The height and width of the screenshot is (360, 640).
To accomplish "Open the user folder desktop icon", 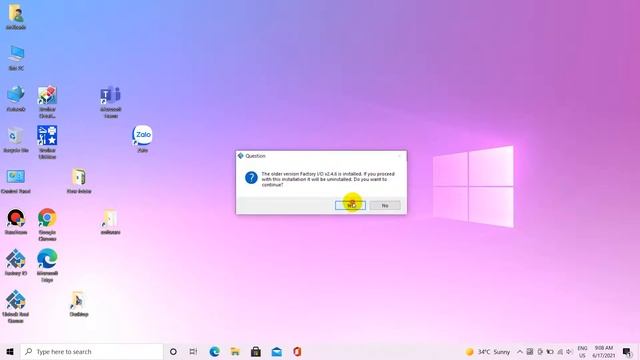I will coord(16,17).
